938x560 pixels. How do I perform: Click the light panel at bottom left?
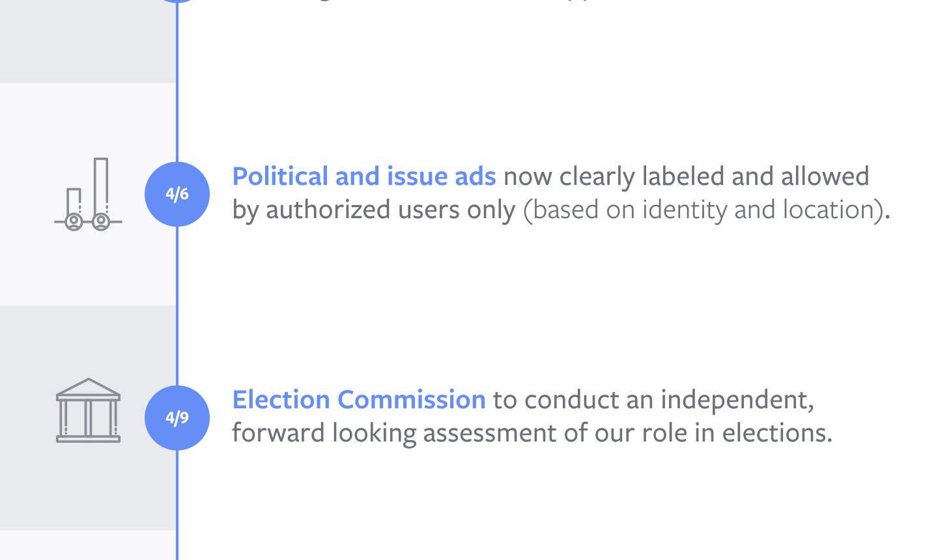(x=88, y=545)
